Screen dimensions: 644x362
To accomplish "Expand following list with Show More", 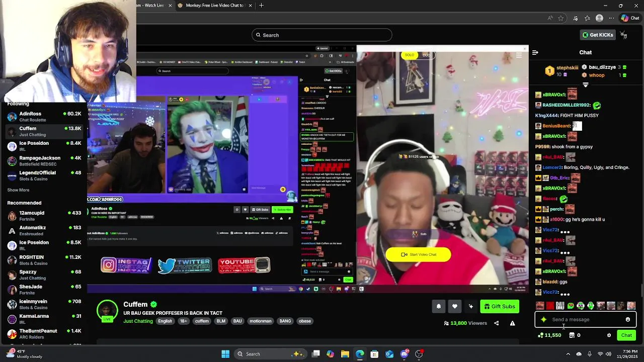I will [x=18, y=190].
